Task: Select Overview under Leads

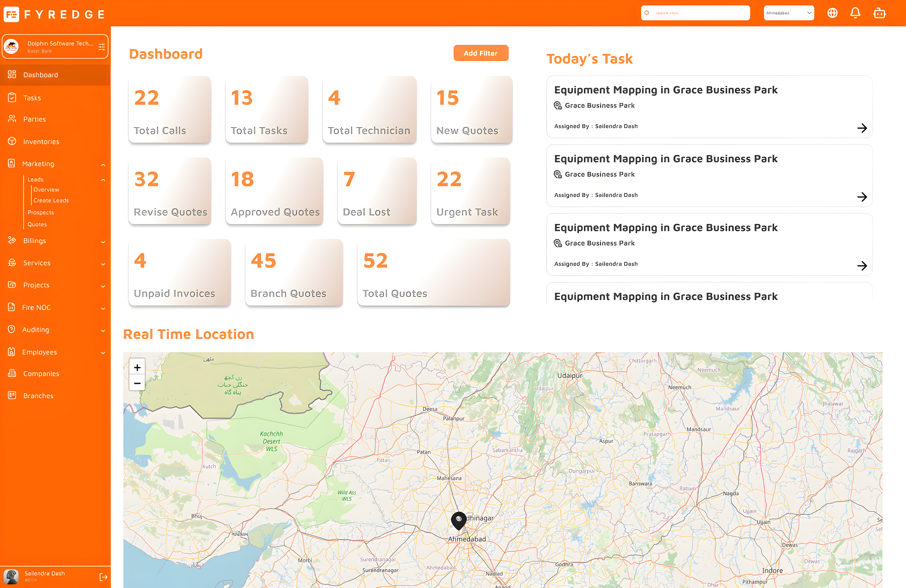Action: pos(46,190)
